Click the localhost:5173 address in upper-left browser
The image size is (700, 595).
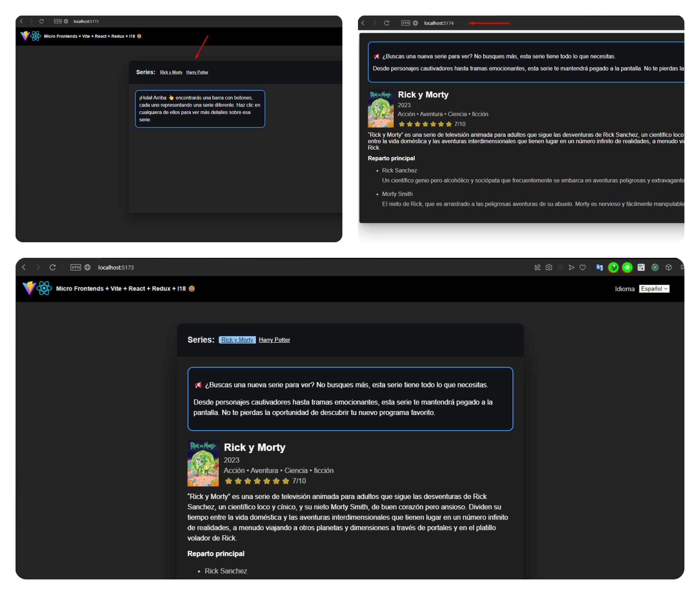(x=86, y=21)
